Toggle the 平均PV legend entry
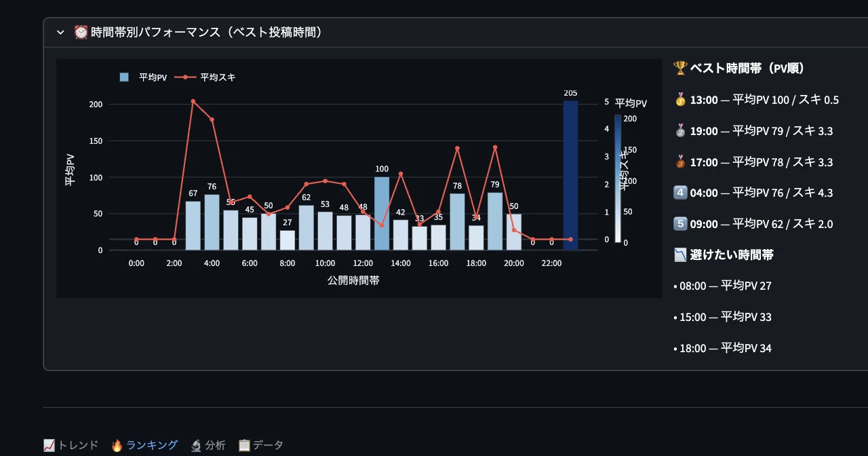The height and width of the screenshot is (456, 868). point(143,77)
